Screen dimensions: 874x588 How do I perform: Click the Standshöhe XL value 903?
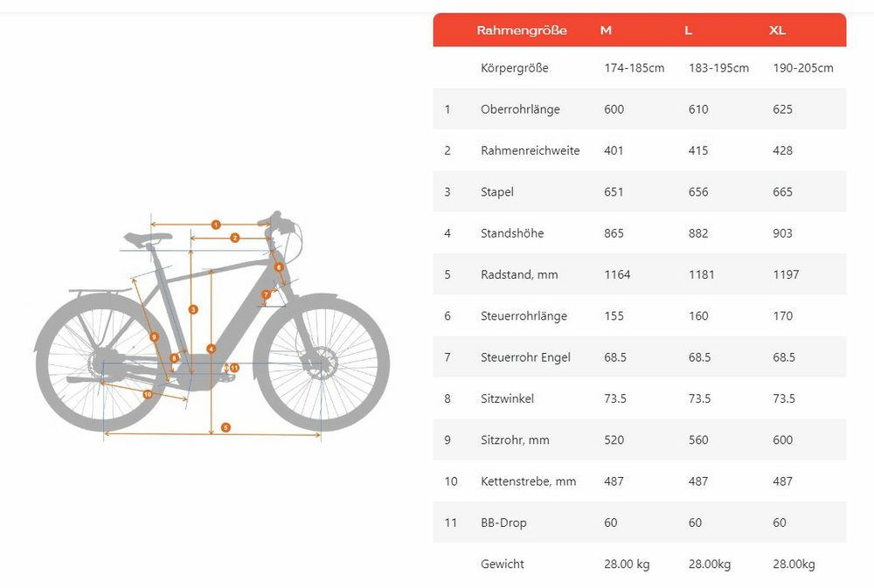coord(782,233)
